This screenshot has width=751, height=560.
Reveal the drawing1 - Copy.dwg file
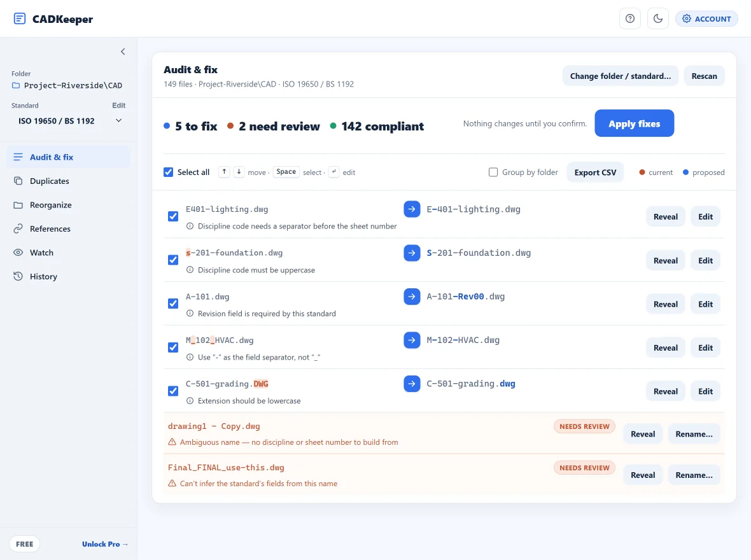[x=643, y=434]
